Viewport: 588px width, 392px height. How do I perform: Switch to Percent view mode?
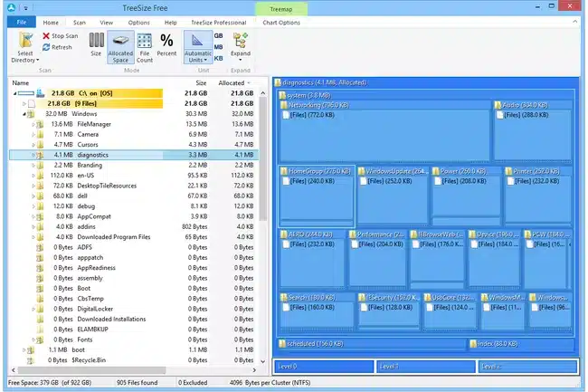(167, 45)
